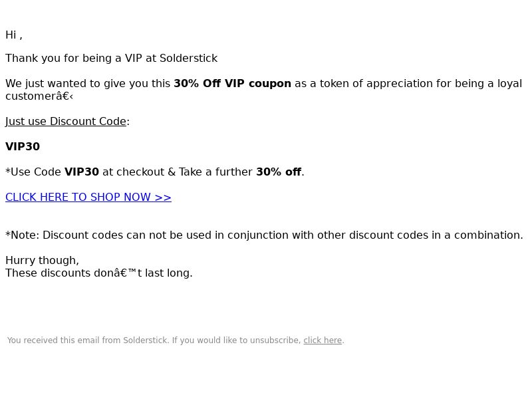Click the '*Note: Discount codes' disclaimer line
Screen dimensions: 532x399
tap(264, 235)
